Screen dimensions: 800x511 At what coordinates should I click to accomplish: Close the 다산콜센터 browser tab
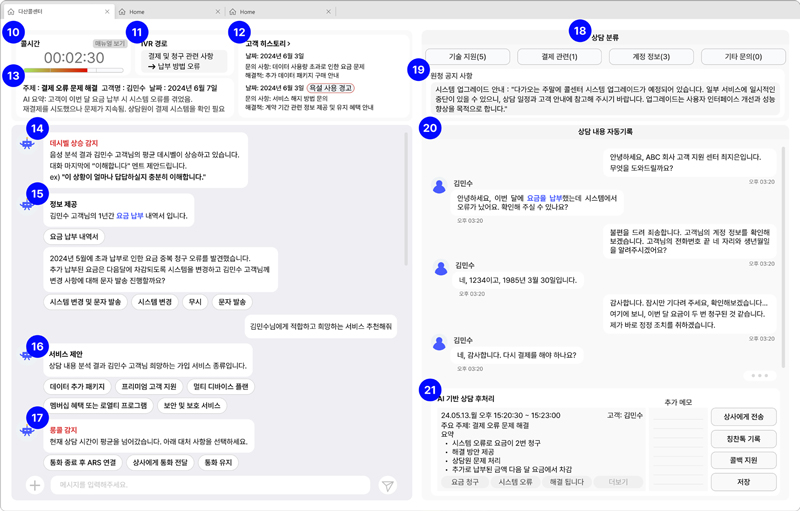[x=108, y=12]
